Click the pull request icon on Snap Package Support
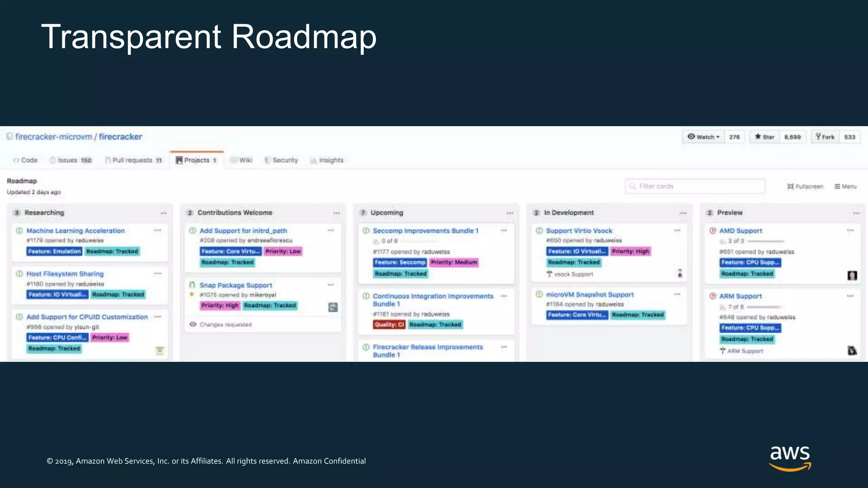The height and width of the screenshot is (488, 868). coord(192,285)
